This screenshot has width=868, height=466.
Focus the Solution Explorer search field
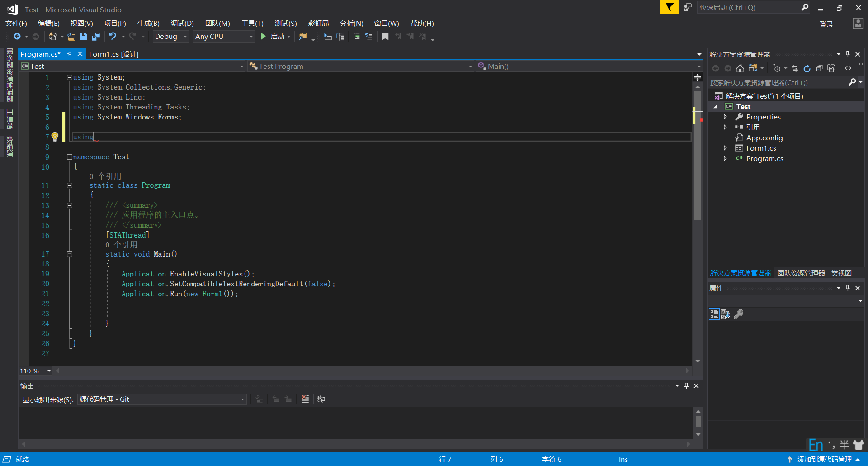[778, 82]
